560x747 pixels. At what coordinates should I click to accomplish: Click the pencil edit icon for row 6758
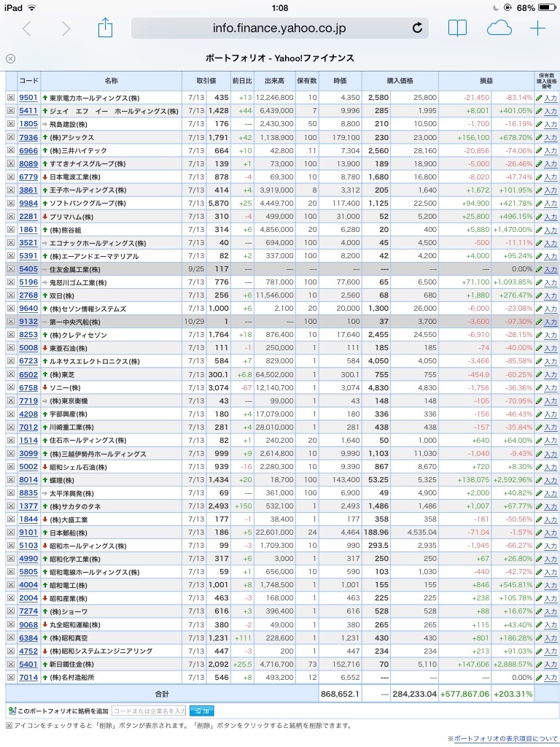point(539,388)
